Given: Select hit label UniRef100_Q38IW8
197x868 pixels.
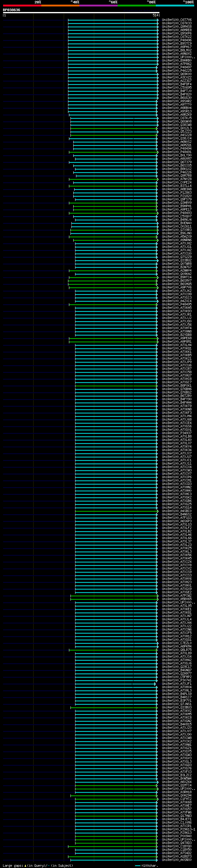Looking at the screenshot, I should click(177, 125).
